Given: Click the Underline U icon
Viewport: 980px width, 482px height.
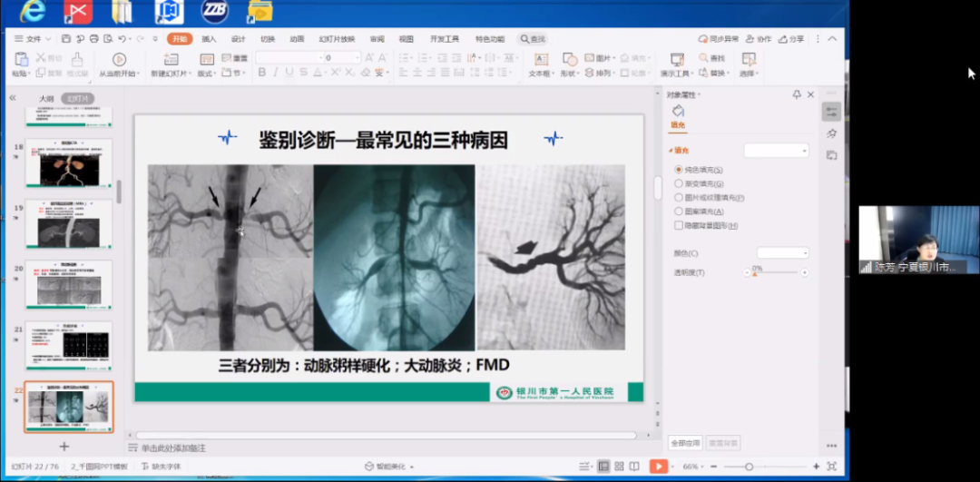Looking at the screenshot, I should [289, 73].
